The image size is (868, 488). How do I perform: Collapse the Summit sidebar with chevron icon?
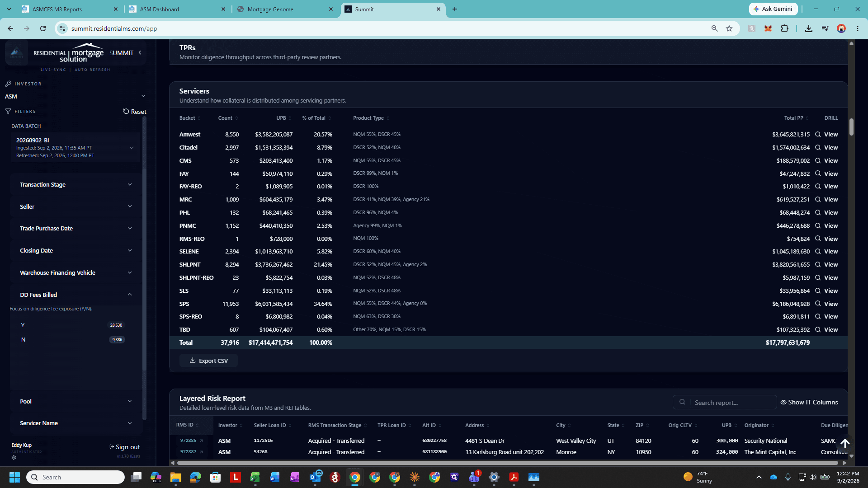pyautogui.click(x=140, y=53)
